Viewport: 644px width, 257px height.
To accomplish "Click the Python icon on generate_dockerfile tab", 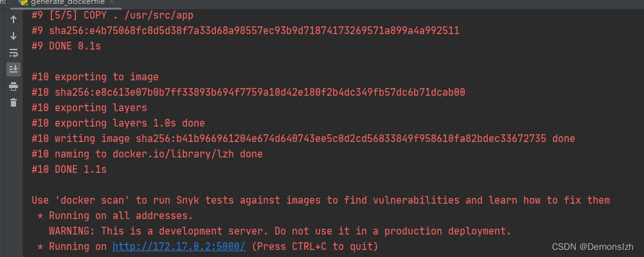I will (24, 3).
